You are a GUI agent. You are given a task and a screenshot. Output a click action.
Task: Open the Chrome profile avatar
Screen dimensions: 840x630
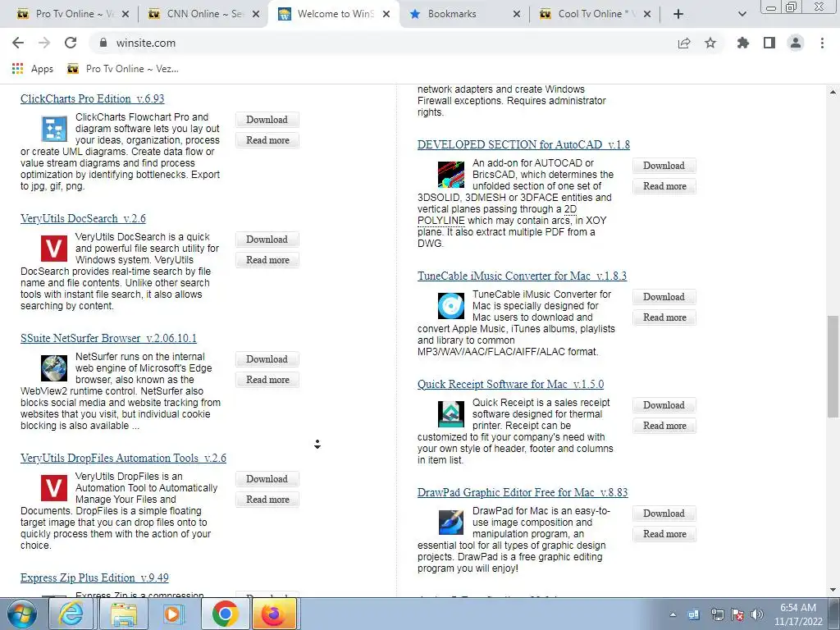coord(796,43)
